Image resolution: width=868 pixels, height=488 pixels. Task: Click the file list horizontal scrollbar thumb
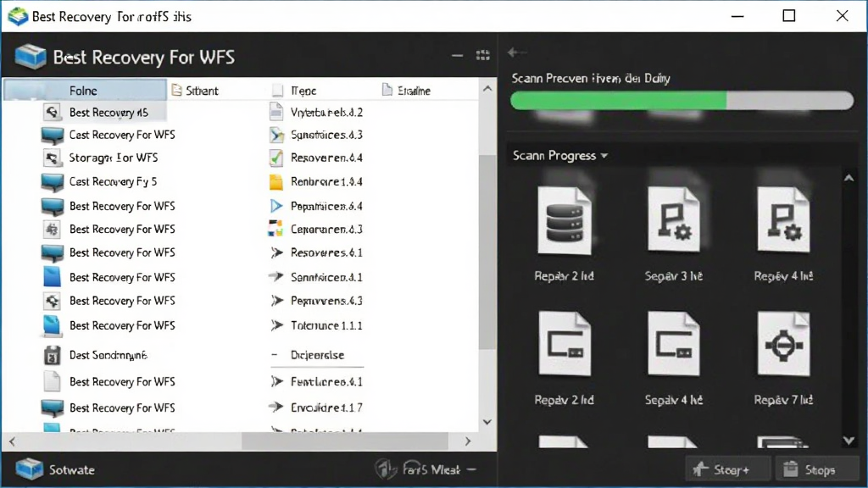pyautogui.click(x=345, y=441)
